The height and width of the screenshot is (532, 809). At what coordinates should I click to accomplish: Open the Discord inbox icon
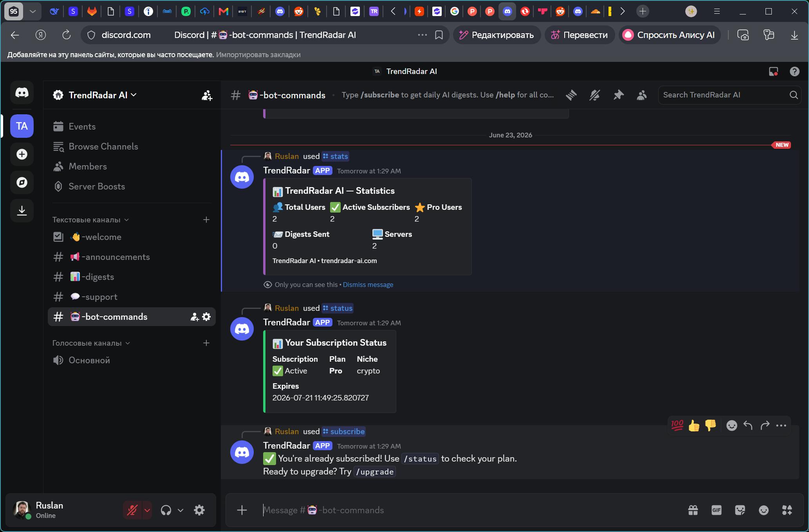773,71
